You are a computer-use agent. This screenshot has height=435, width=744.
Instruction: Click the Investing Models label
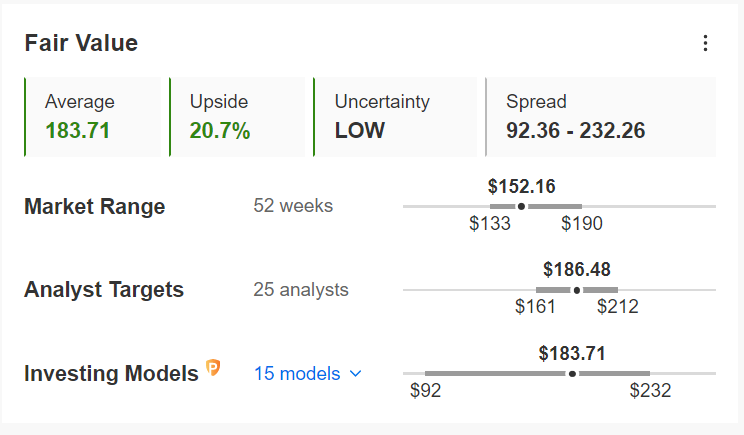point(112,373)
